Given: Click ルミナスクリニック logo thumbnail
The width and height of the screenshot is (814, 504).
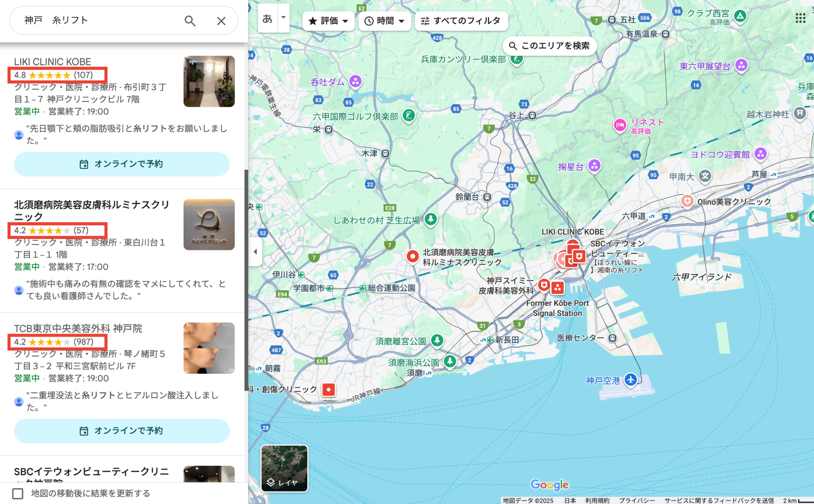Looking at the screenshot, I should [x=209, y=225].
